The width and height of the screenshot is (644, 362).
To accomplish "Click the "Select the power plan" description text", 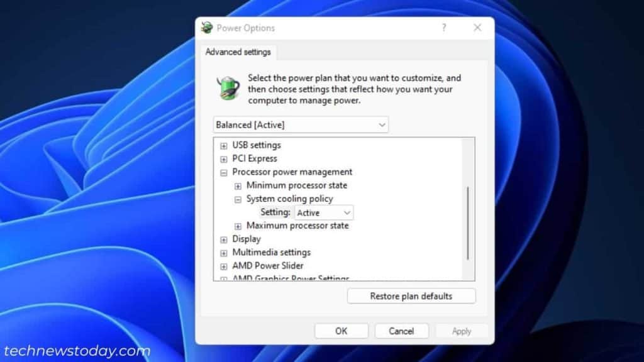I will pyautogui.click(x=355, y=89).
